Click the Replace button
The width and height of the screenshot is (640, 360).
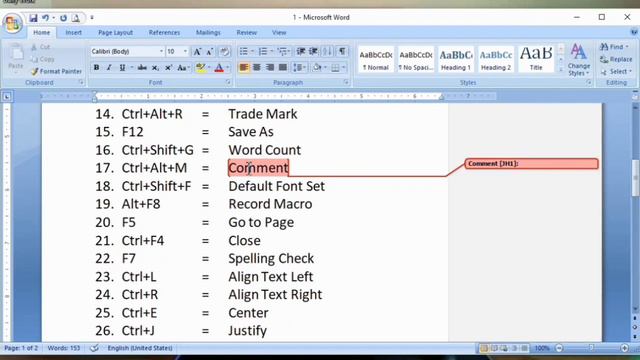click(x=616, y=60)
